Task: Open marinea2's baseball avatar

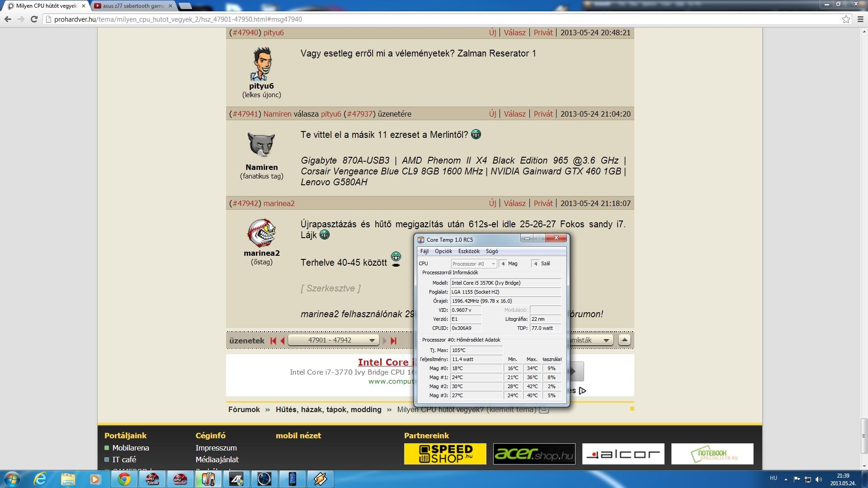Action: coord(261,232)
